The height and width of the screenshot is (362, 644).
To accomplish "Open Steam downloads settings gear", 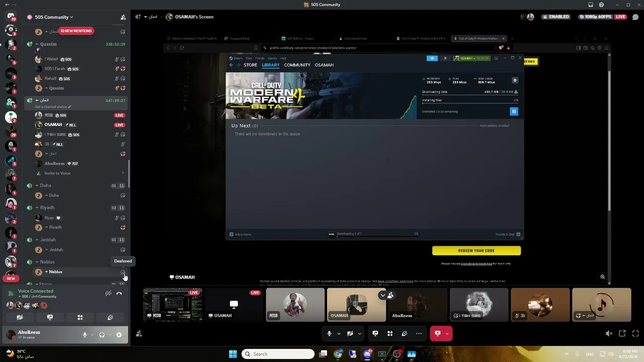I will [515, 80].
